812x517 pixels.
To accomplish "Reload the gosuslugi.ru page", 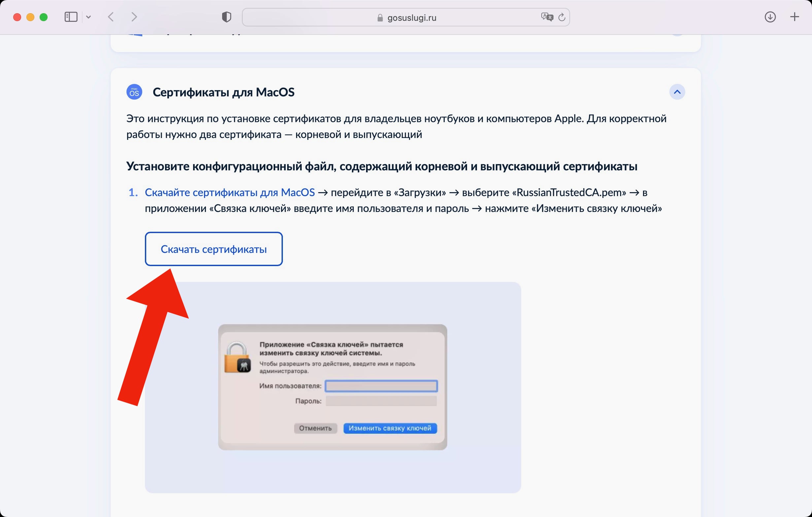I will [561, 17].
